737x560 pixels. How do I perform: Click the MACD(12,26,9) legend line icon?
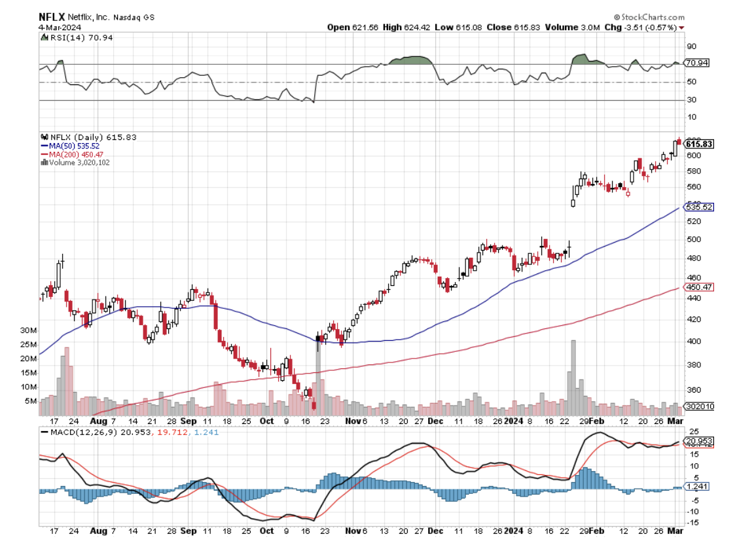(x=45, y=432)
